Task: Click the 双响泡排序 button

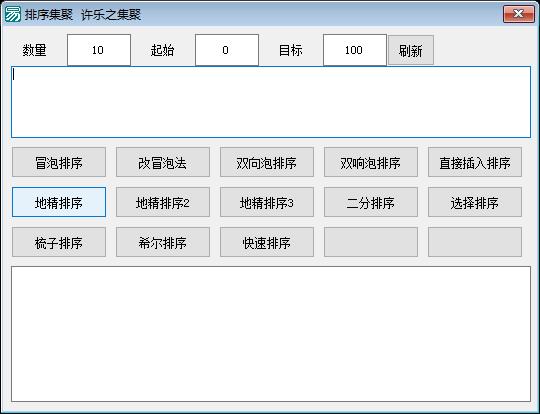Action: 371,162
